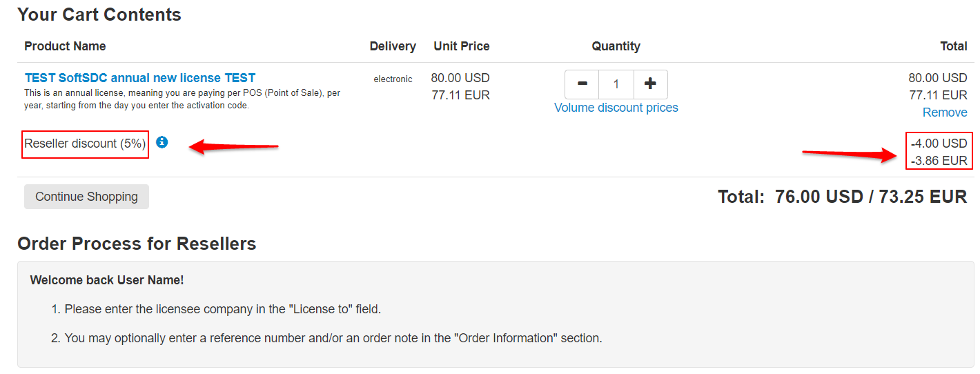Click the 76.00 USD cart total

[819, 197]
